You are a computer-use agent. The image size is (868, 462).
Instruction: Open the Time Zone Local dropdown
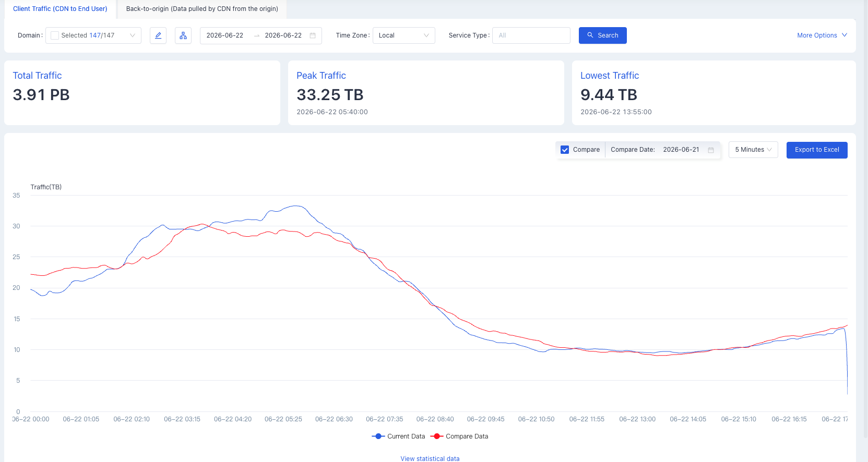(x=404, y=35)
